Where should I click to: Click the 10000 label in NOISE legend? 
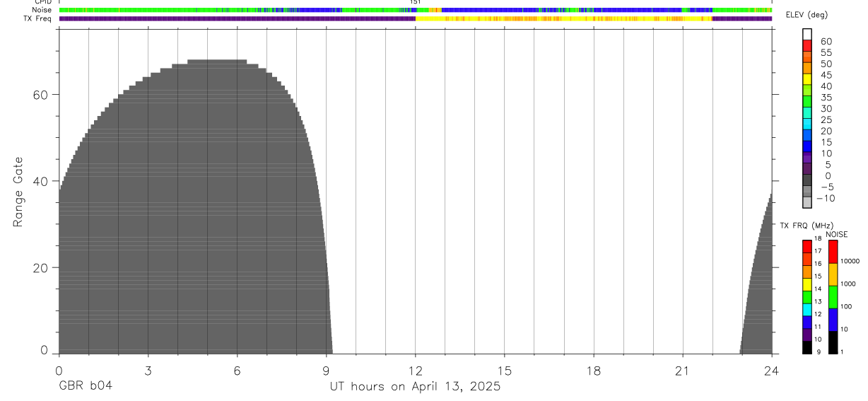[x=850, y=261]
